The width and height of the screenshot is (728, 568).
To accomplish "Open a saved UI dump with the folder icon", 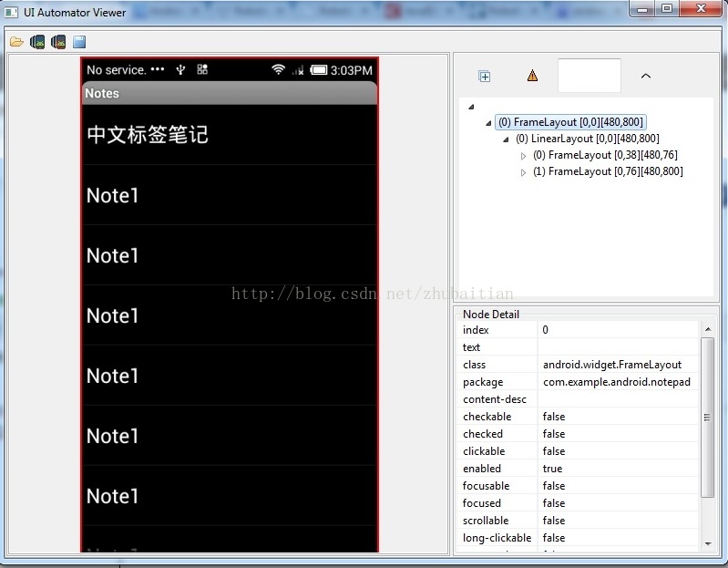I will [x=16, y=42].
